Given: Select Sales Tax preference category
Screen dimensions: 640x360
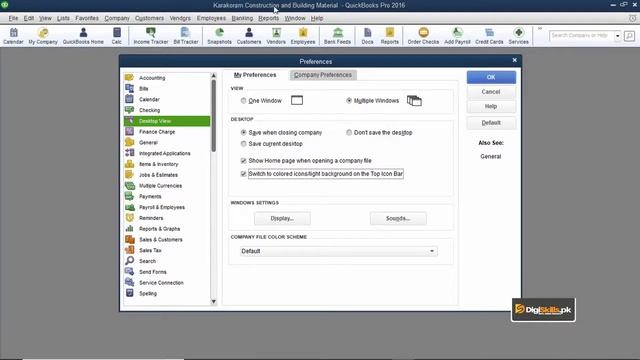Looking at the screenshot, I should pos(167,250).
